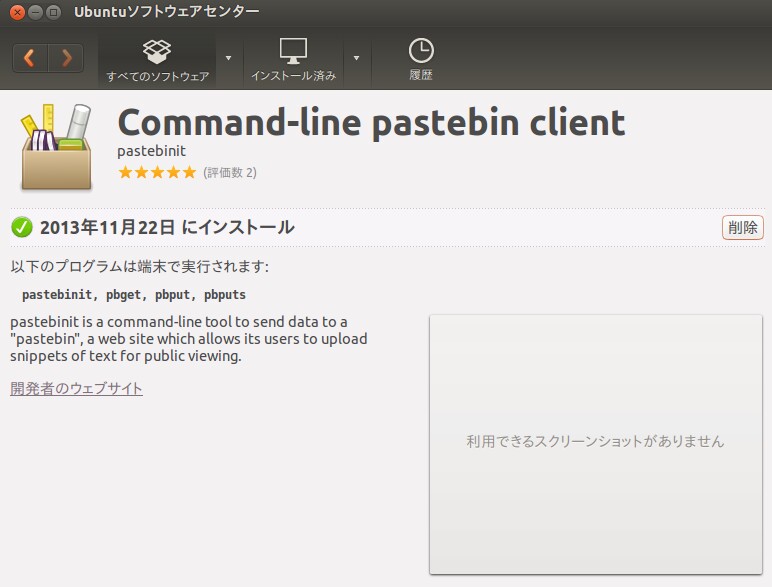This screenshot has width=772, height=587.
Task: Click the 2013年11月22日 にインストール status text
Action: [x=167, y=228]
